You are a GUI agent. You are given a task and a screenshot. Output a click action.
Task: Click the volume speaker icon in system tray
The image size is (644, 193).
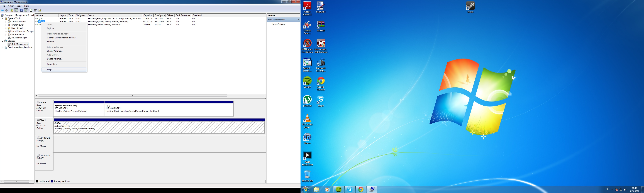[x=625, y=190]
